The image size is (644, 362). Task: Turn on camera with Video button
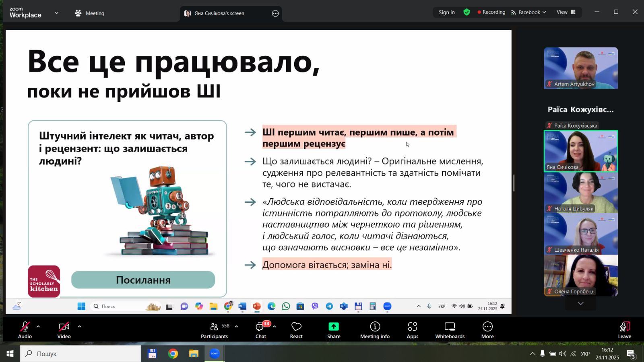pyautogui.click(x=64, y=330)
